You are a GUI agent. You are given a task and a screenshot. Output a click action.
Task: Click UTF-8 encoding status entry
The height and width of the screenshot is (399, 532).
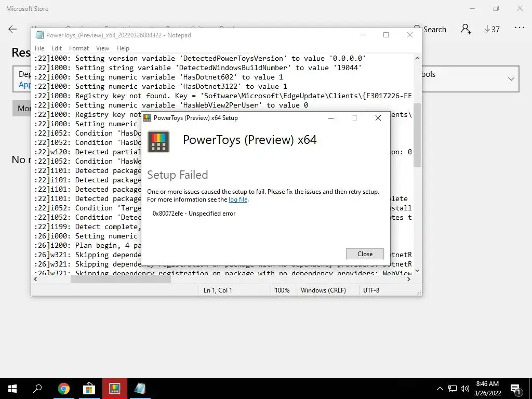click(371, 290)
